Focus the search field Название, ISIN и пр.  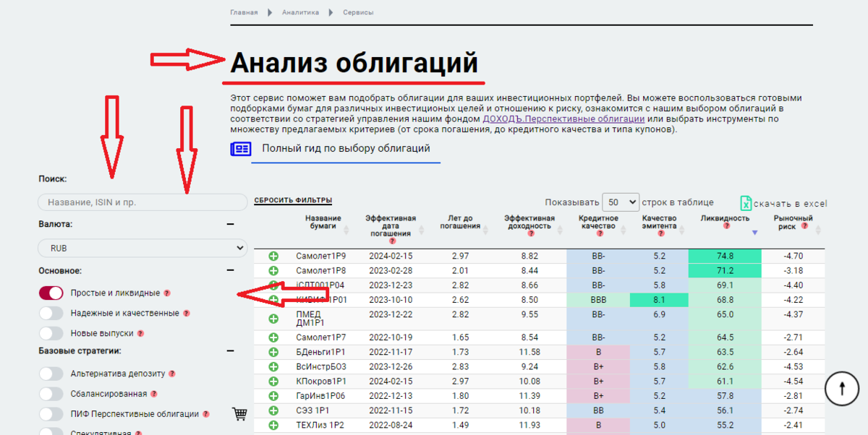point(142,202)
